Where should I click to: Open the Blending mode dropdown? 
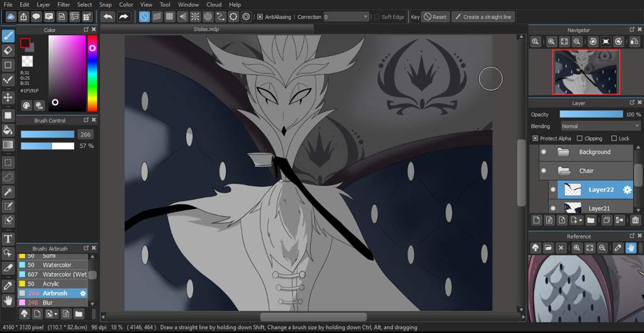point(600,126)
